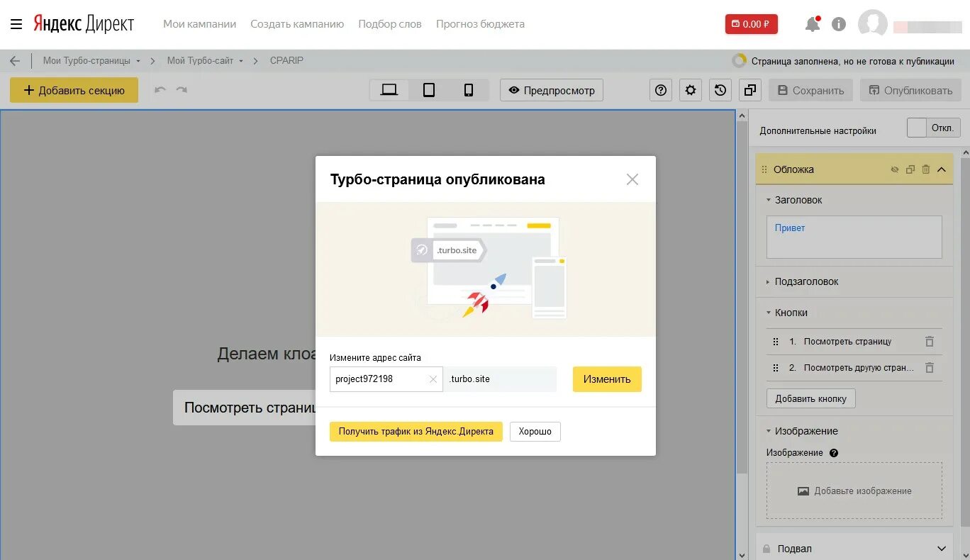Click Добавить секцию button
This screenshot has width=970, height=560.
(74, 90)
